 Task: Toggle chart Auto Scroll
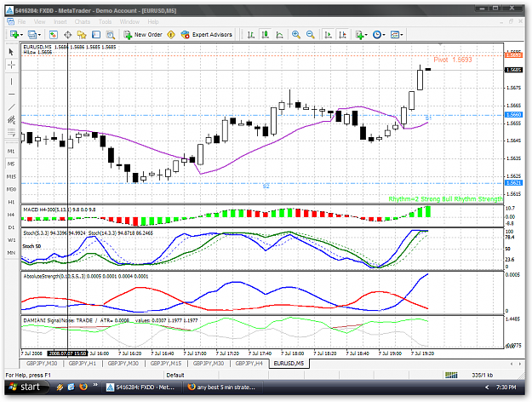[328, 35]
